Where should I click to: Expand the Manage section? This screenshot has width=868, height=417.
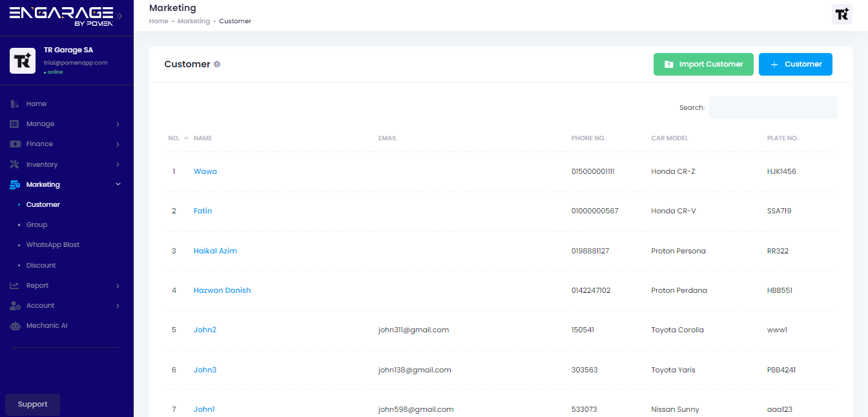(41, 123)
